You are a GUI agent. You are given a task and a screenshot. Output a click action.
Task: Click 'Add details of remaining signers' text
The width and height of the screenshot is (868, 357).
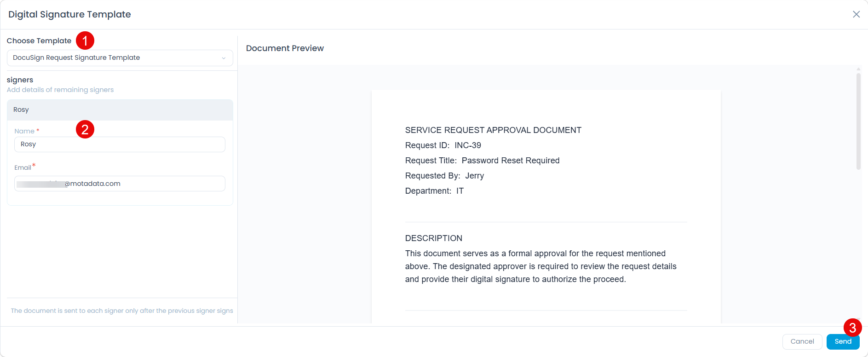[x=60, y=90]
